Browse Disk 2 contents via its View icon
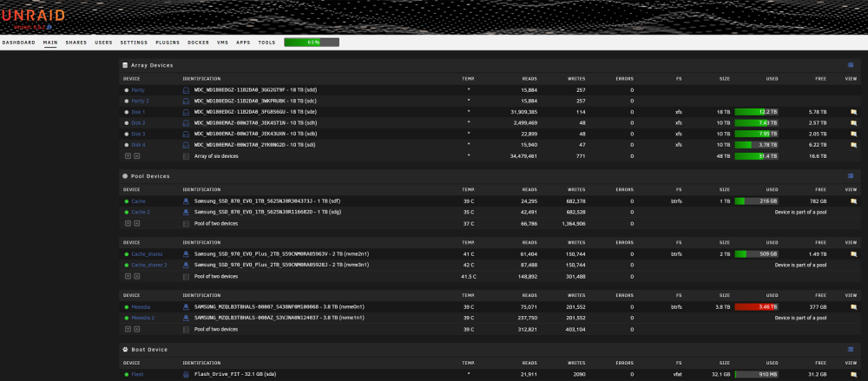Screen dimensions: 868x381 click(x=853, y=123)
